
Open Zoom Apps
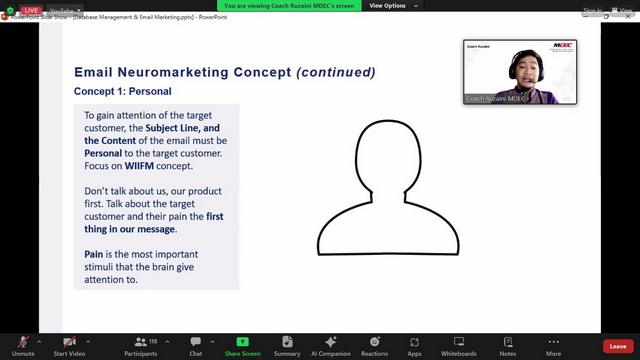pyautogui.click(x=414, y=347)
